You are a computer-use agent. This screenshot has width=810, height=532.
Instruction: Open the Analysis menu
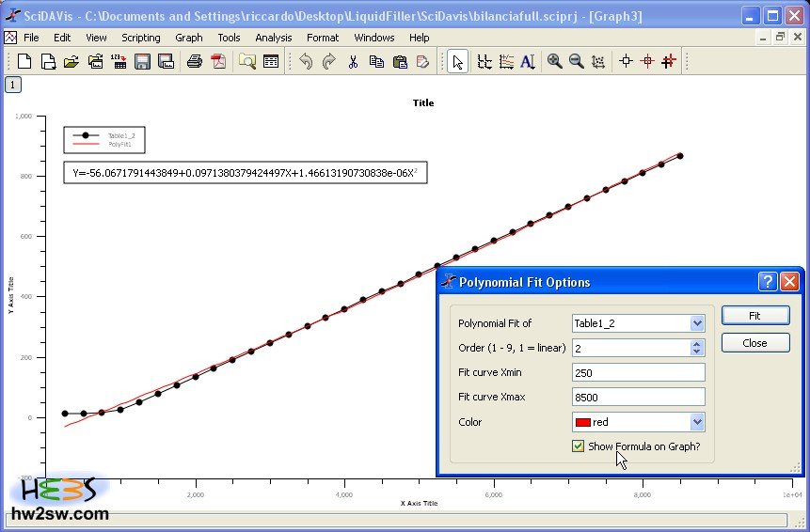pos(274,38)
